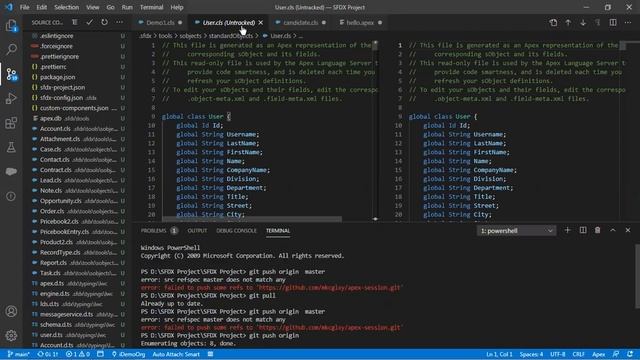The height and width of the screenshot is (360, 640).
Task: Go to next change arrow icon
Action: click(583, 22)
